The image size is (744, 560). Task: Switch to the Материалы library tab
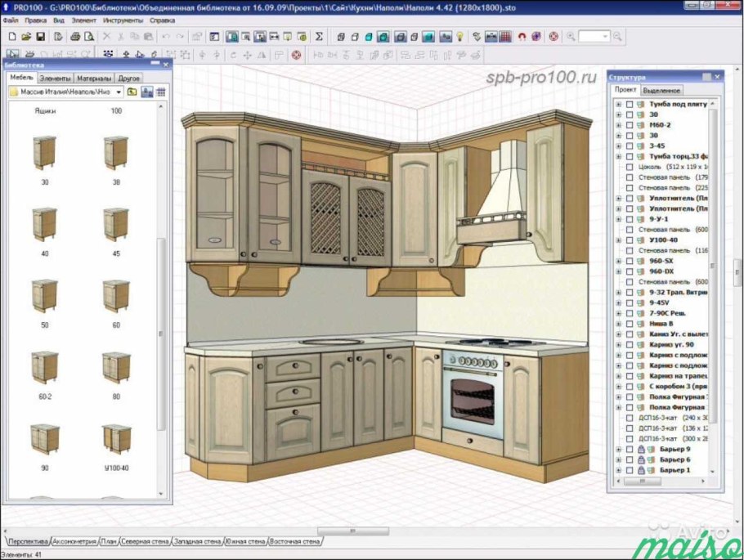pos(94,78)
